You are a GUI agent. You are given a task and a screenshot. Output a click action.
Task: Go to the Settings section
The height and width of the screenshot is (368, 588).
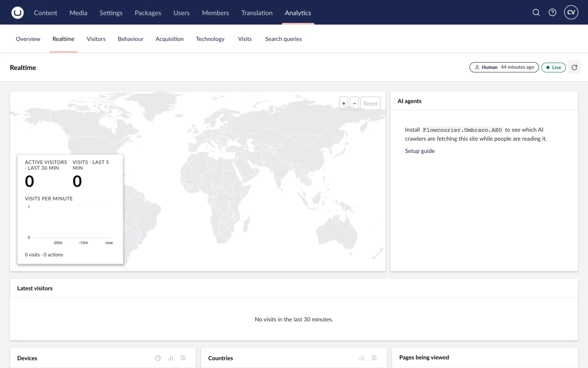click(111, 13)
